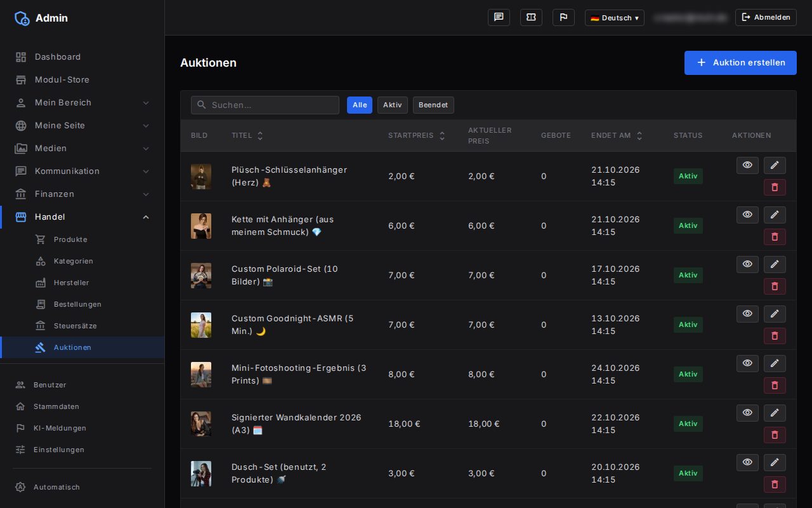Delete the Custom Polaroid-Set auction

[x=775, y=286]
